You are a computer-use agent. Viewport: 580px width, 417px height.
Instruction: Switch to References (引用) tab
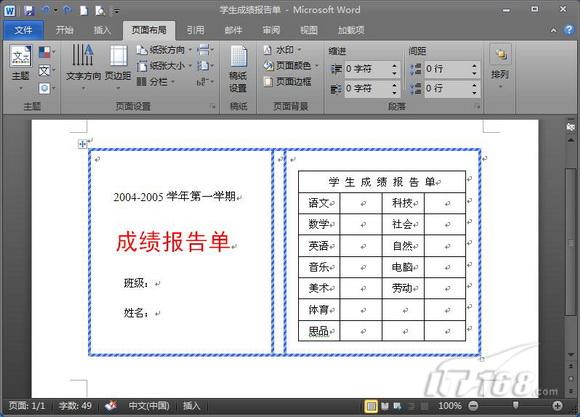click(x=195, y=30)
